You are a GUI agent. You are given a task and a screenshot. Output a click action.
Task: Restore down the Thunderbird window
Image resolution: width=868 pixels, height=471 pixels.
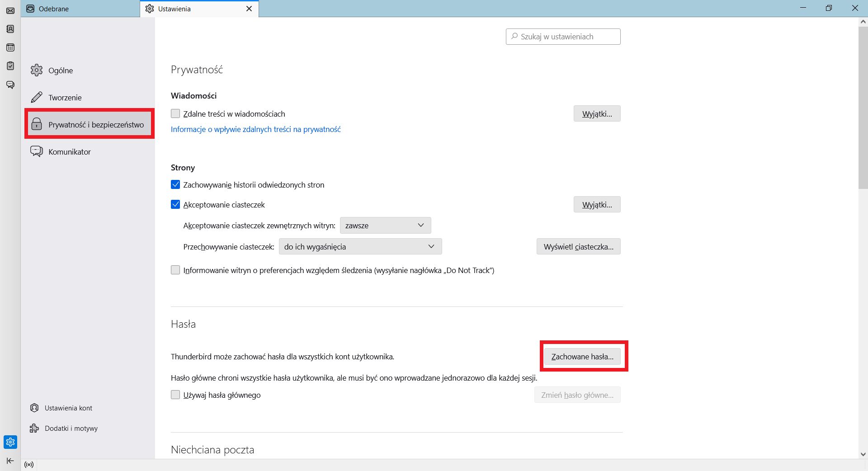[x=829, y=8]
